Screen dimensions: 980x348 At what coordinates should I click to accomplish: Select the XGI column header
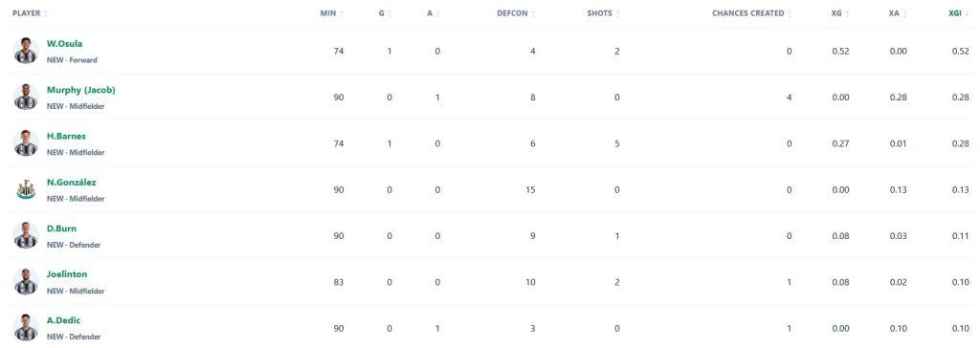tap(959, 13)
